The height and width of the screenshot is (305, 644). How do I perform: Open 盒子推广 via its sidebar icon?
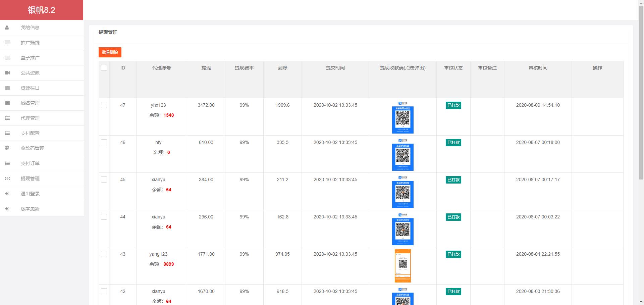[7, 58]
